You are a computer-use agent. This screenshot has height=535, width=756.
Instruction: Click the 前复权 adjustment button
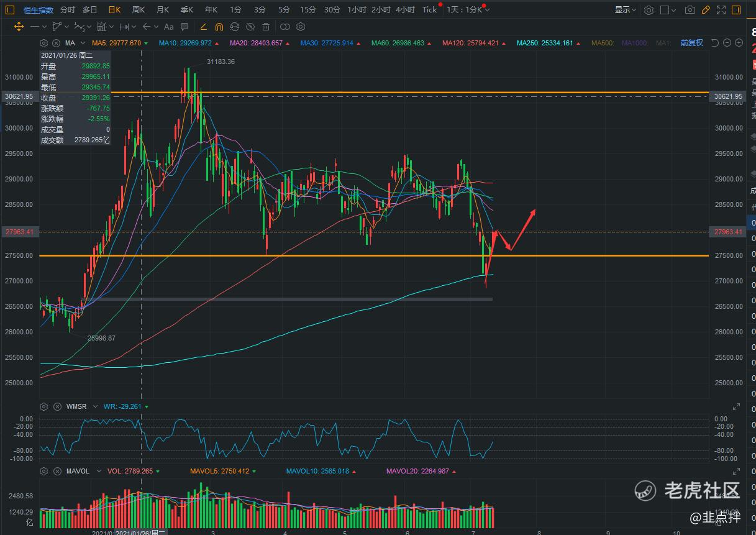click(x=691, y=43)
